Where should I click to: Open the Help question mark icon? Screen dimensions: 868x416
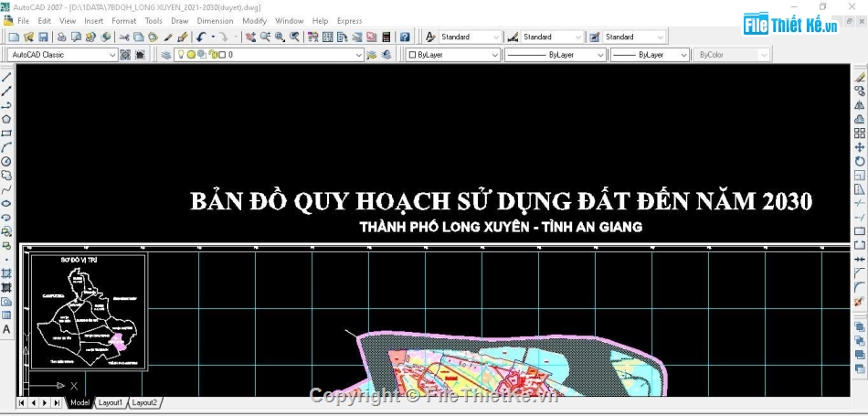(405, 37)
